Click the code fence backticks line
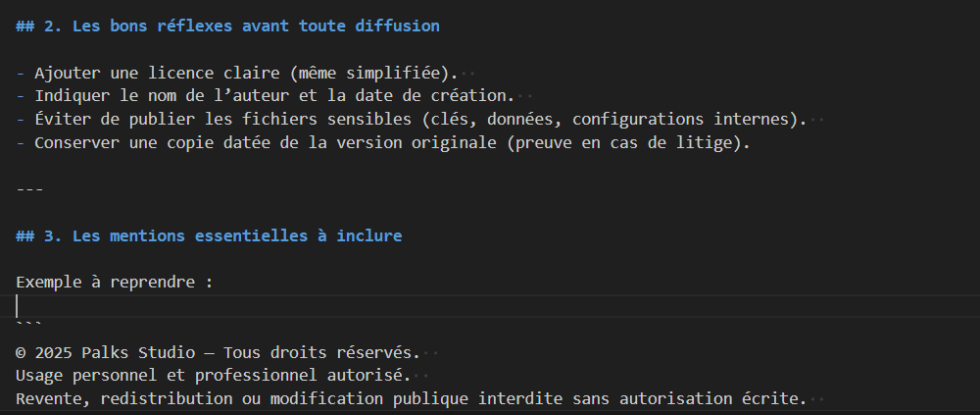The image size is (980, 415). tap(29, 326)
